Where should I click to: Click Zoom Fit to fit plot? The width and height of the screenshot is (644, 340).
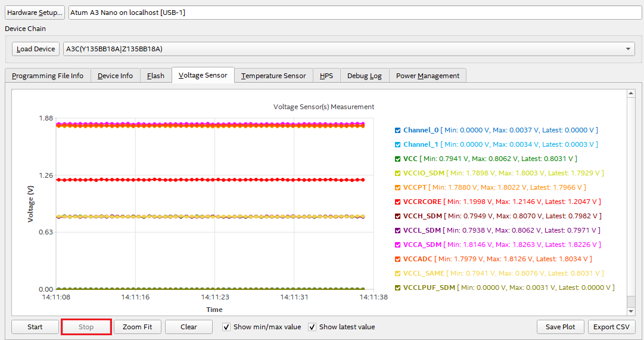click(x=137, y=327)
